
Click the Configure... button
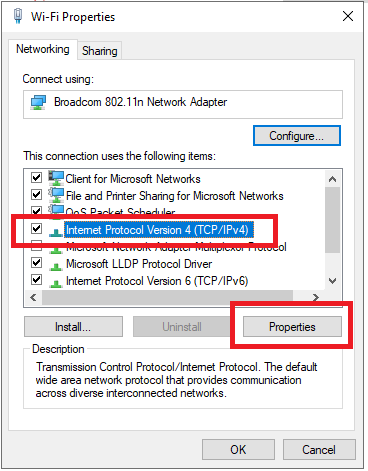297,136
